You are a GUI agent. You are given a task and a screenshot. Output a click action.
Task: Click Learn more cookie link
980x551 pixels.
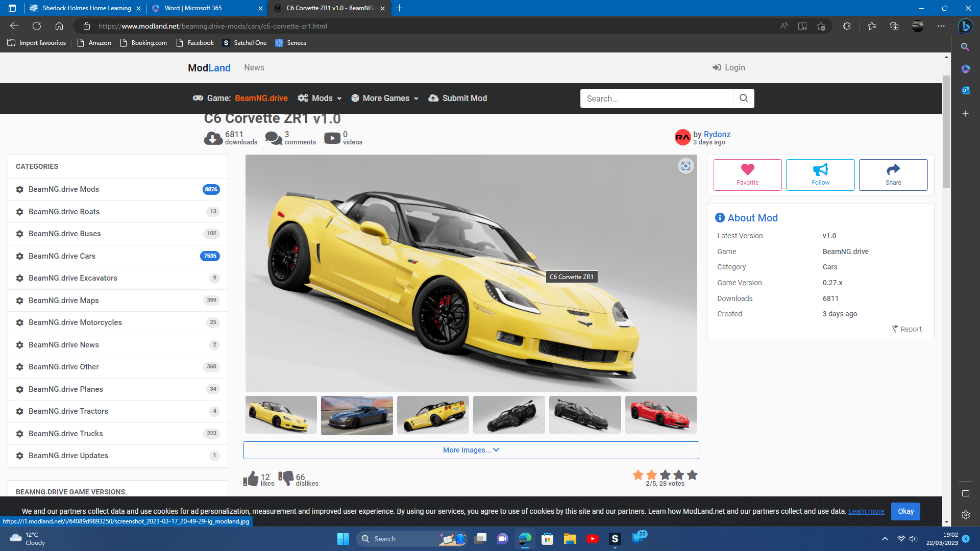pos(866,511)
